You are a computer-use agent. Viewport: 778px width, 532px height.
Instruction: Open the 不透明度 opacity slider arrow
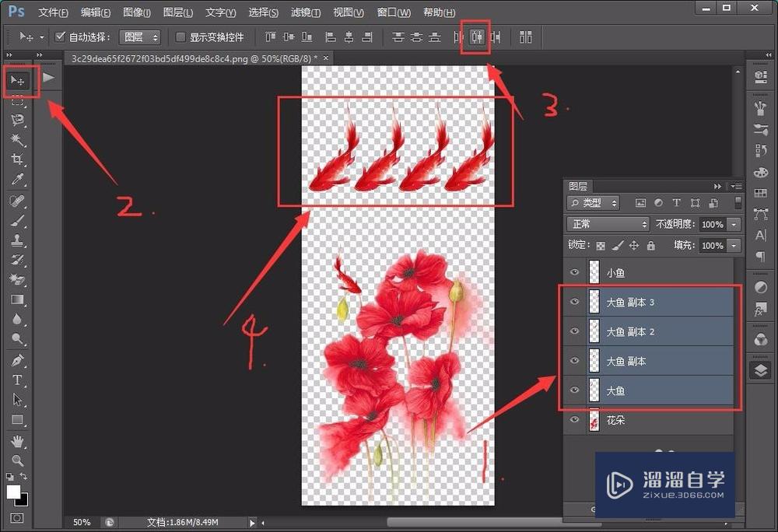point(734,225)
